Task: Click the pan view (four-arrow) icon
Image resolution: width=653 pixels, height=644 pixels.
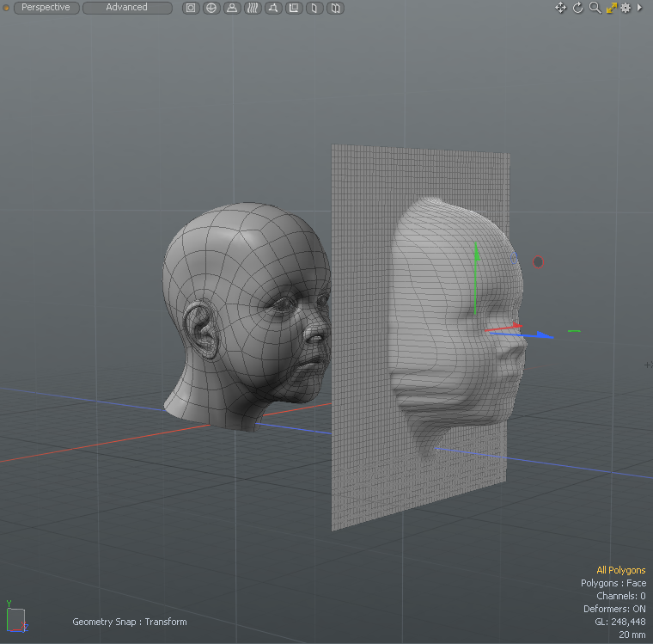Action: click(560, 8)
